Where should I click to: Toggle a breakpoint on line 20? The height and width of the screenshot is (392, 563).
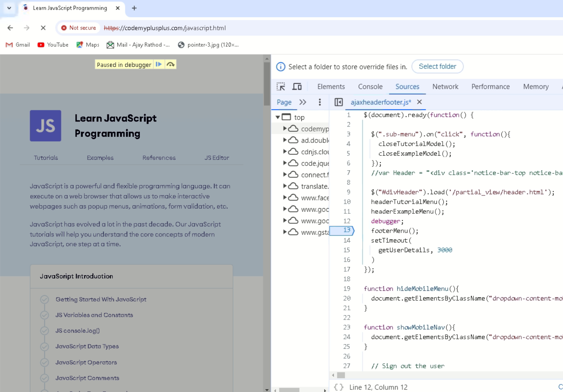click(x=346, y=298)
